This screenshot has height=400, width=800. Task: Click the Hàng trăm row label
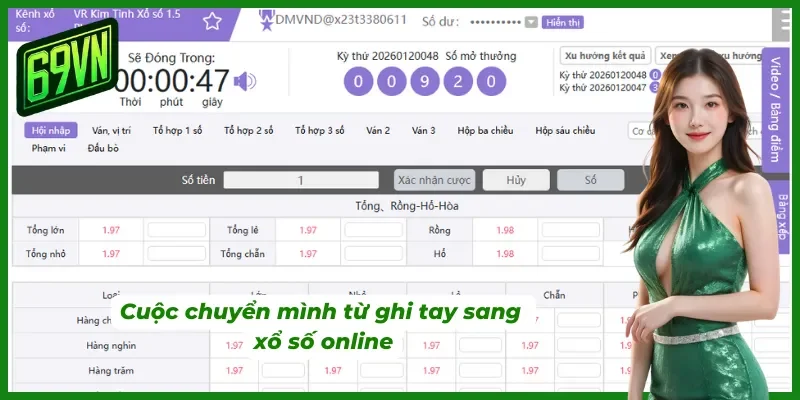(x=111, y=370)
